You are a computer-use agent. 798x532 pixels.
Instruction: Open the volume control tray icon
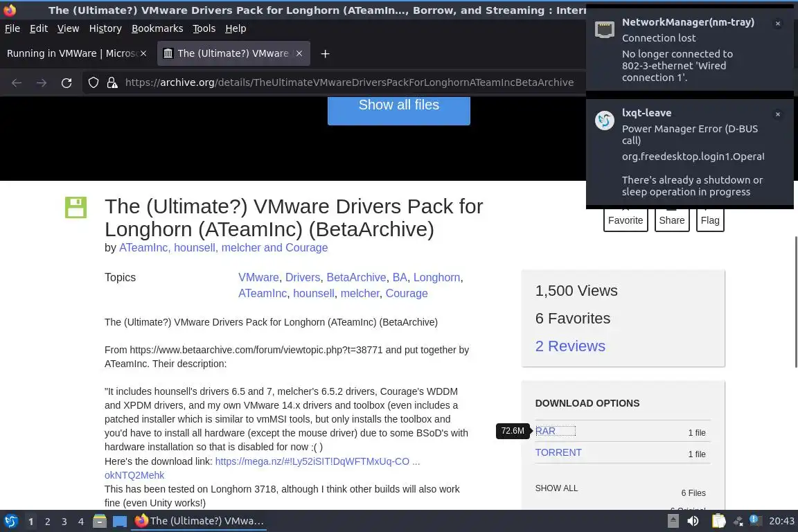pos(693,521)
